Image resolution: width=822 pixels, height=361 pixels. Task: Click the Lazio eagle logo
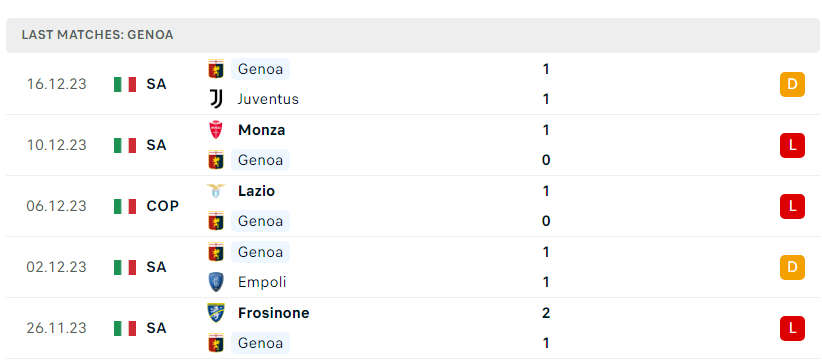point(216,191)
